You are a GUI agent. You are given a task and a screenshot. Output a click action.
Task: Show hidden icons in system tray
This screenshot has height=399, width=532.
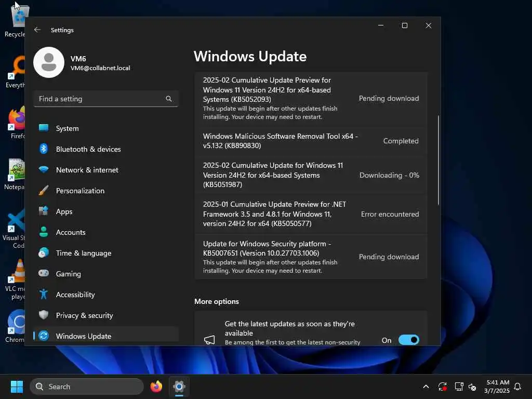coord(426,387)
